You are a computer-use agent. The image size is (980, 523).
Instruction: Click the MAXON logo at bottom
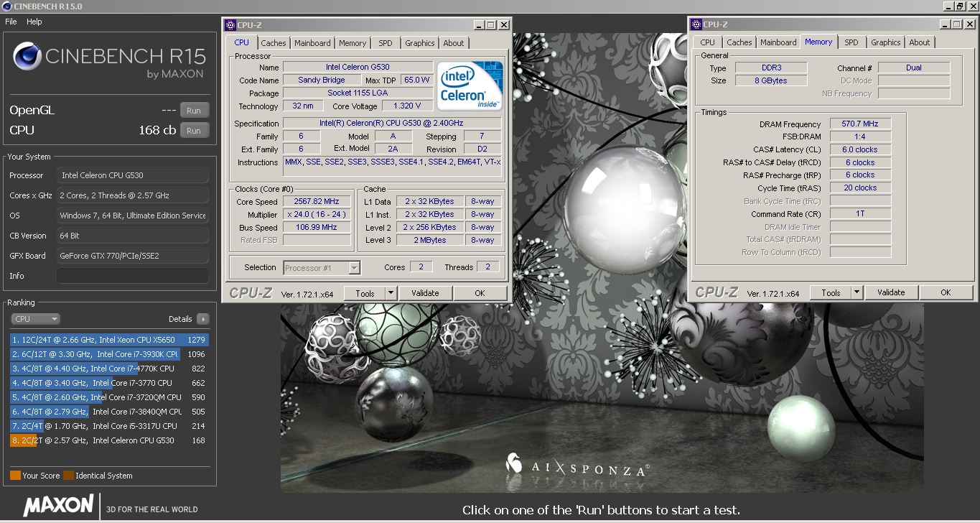coord(58,505)
